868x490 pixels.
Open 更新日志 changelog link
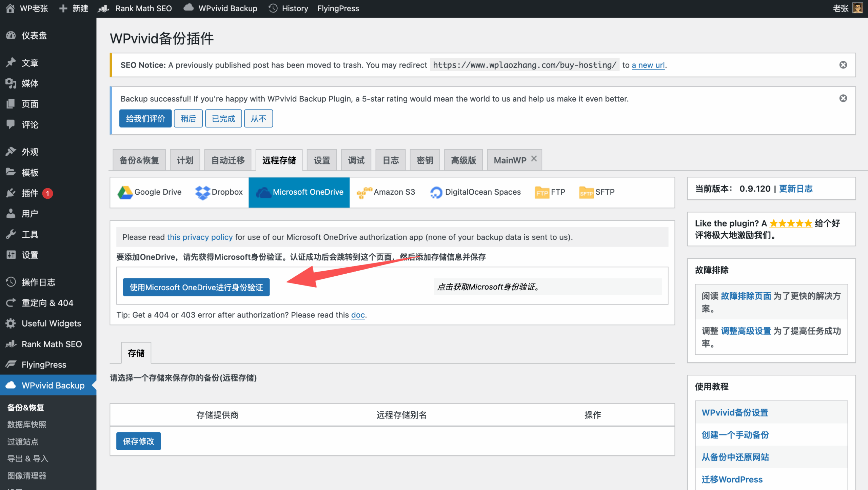coord(795,189)
